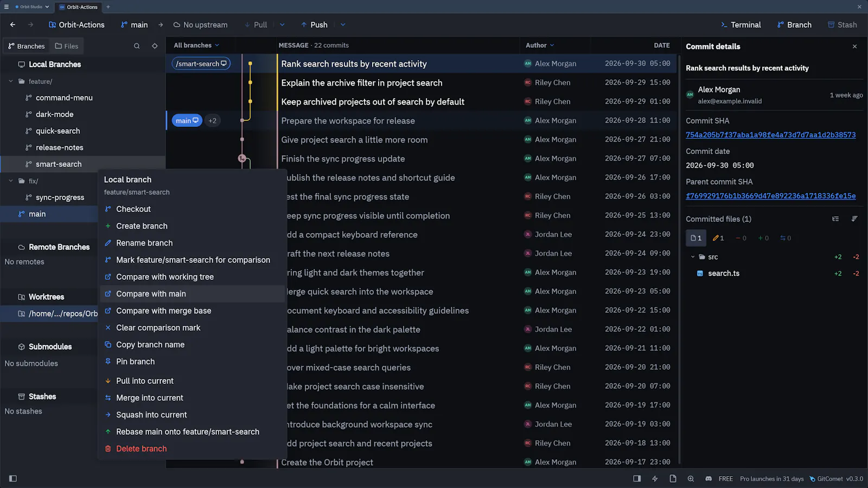Click the locate current branch target icon

click(x=155, y=46)
